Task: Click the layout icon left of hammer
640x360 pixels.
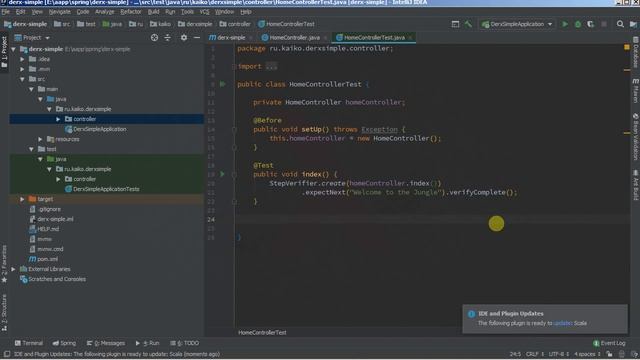Action: (x=455, y=24)
